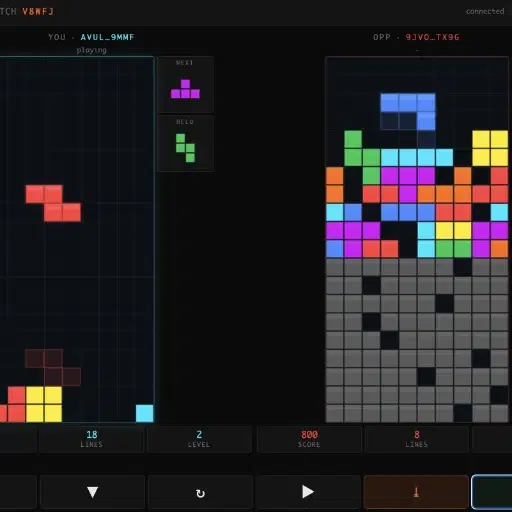Hit the orange hard drop button
The image size is (512, 512).
(416, 492)
